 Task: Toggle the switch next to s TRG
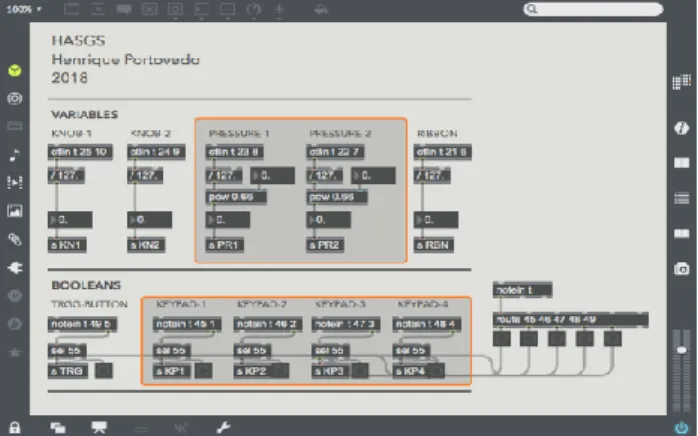click(104, 371)
